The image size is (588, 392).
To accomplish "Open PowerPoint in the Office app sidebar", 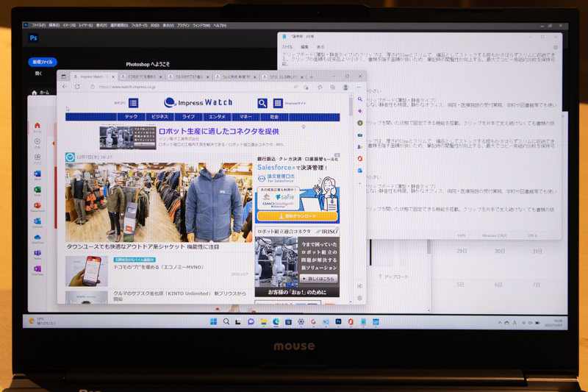I will point(37,206).
